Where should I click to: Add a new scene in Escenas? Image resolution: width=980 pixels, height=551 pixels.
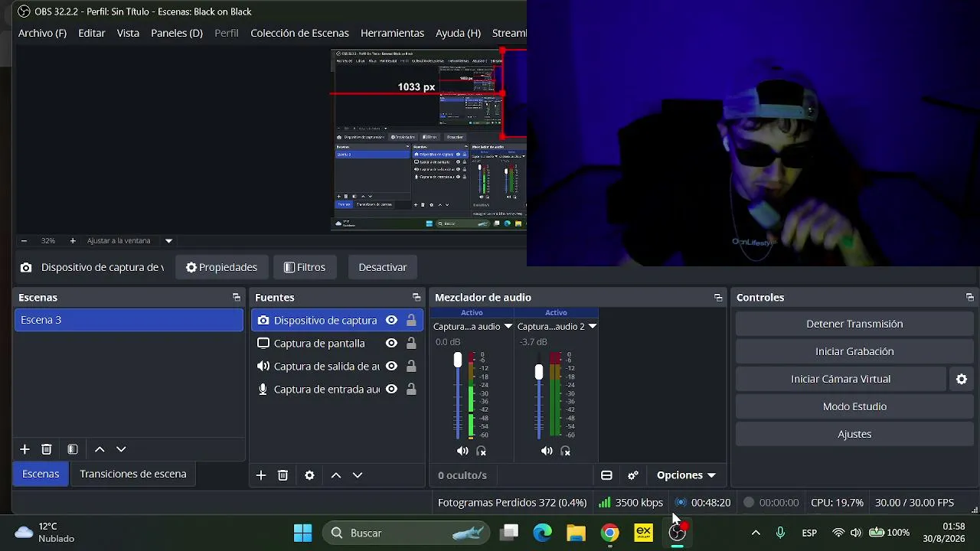click(24, 449)
